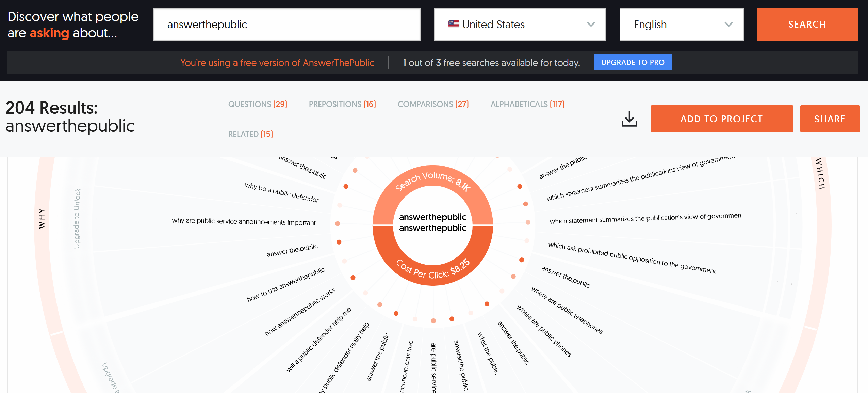Click the 'Upgrade to Unlock' label near WHY
Screen dimensions: 868x393
(x=77, y=218)
